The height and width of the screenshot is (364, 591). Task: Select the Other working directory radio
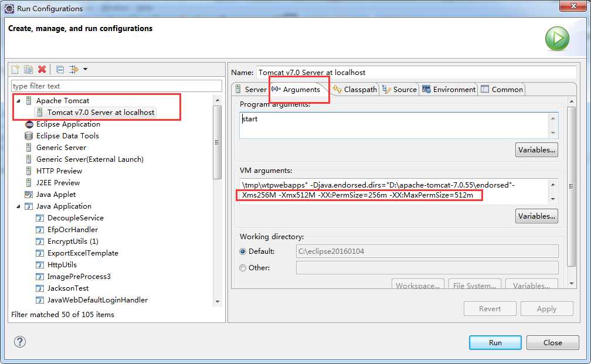coord(243,267)
